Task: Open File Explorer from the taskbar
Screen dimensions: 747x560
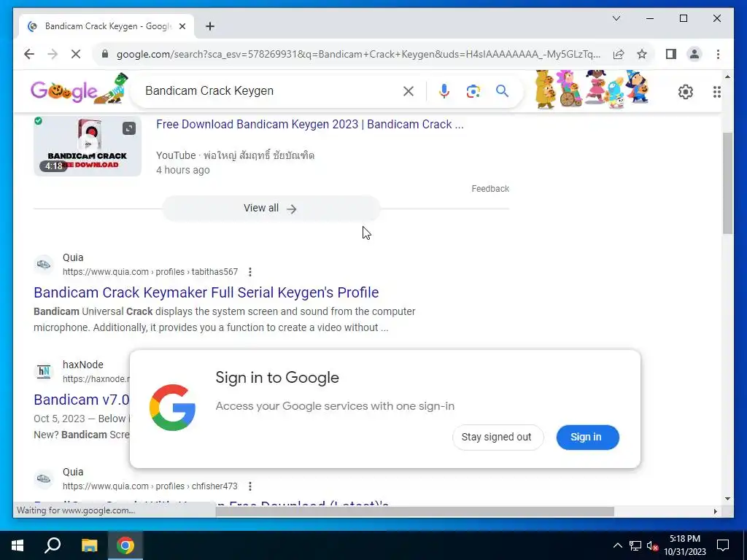Action: [89, 545]
